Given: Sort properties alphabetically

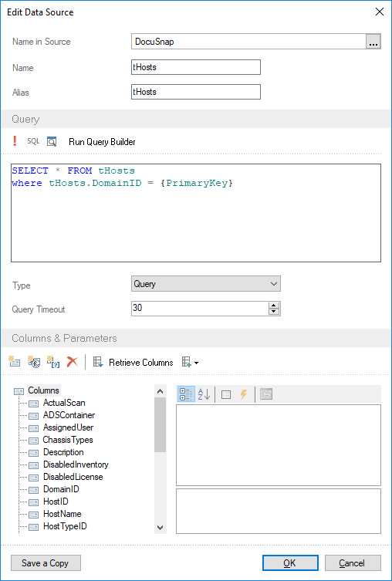Looking at the screenshot, I should pyautogui.click(x=204, y=394).
